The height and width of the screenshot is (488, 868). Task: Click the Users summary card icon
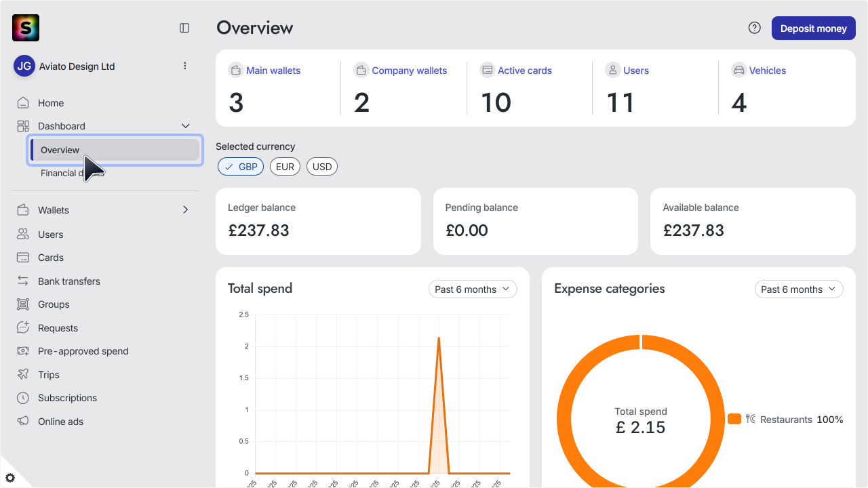[613, 70]
